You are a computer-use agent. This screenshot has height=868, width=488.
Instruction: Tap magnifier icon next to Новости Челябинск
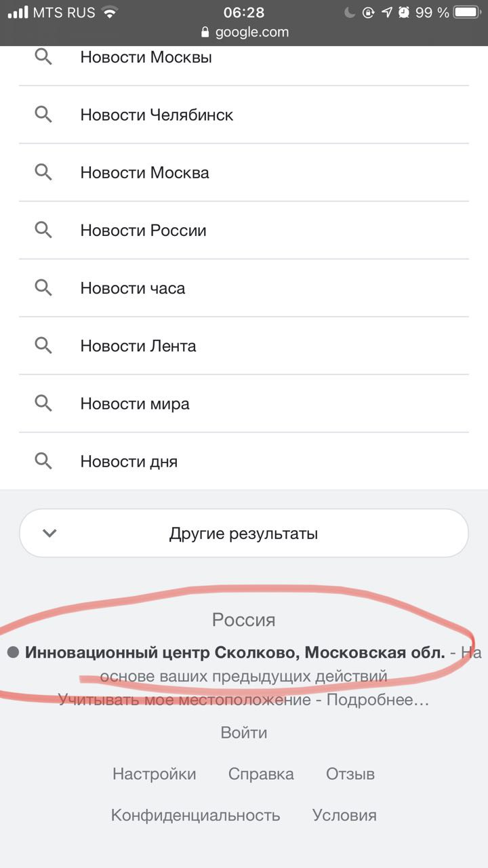(x=43, y=115)
